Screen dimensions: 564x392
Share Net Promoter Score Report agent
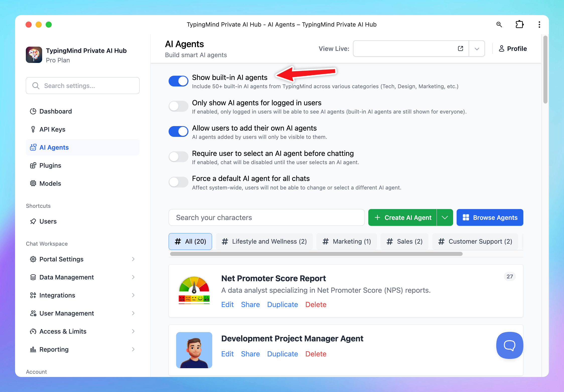click(250, 305)
